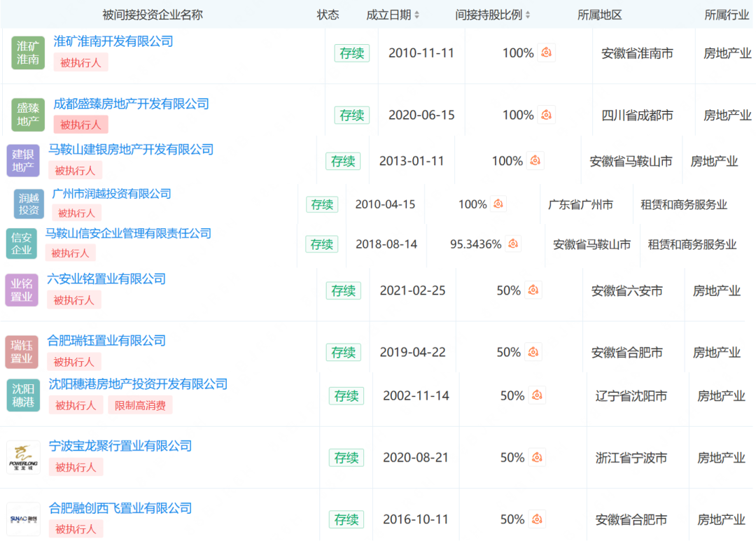Click equity chain icon beside 95.3436%
Screen dimensions: 756x541
pos(513,244)
